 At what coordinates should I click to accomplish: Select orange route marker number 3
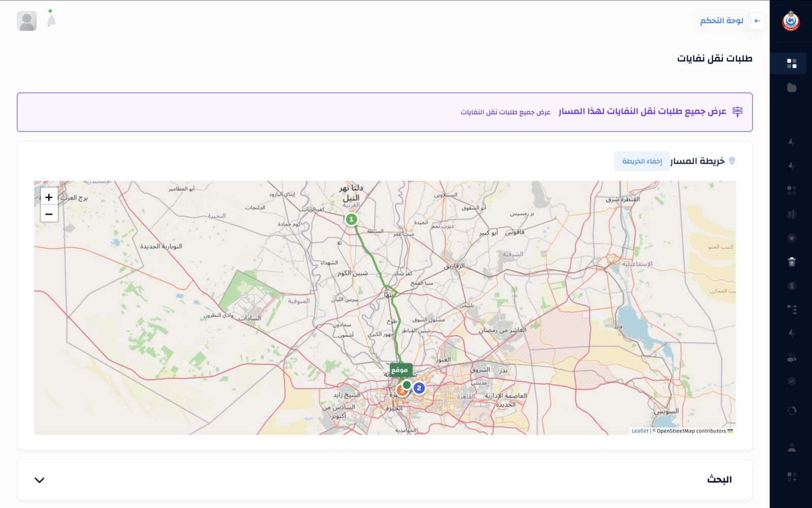(x=401, y=391)
